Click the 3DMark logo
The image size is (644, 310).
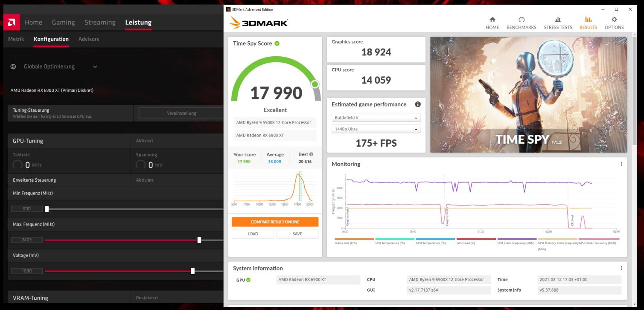tap(259, 23)
